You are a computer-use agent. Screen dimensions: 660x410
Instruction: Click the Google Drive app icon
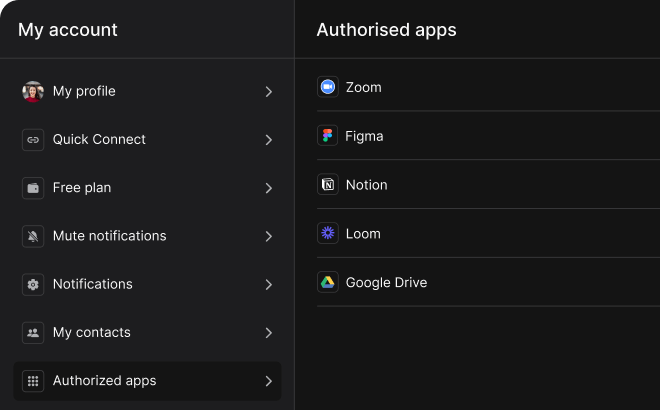click(327, 282)
